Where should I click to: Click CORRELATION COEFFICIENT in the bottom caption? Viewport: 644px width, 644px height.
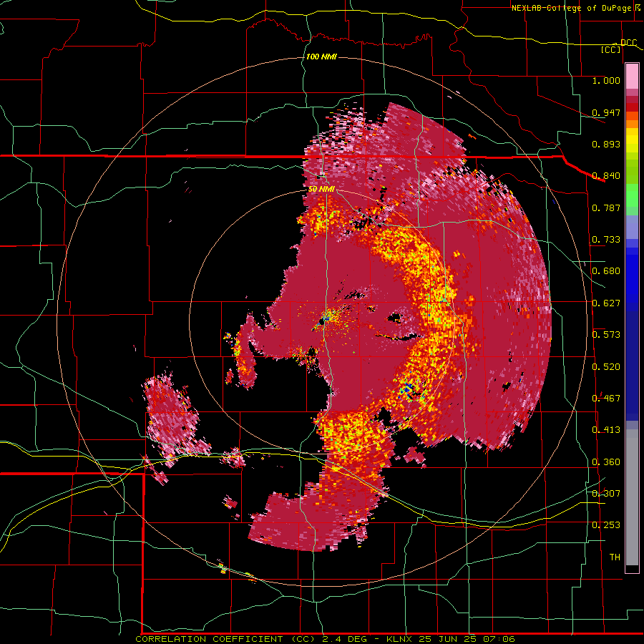[x=209, y=639]
